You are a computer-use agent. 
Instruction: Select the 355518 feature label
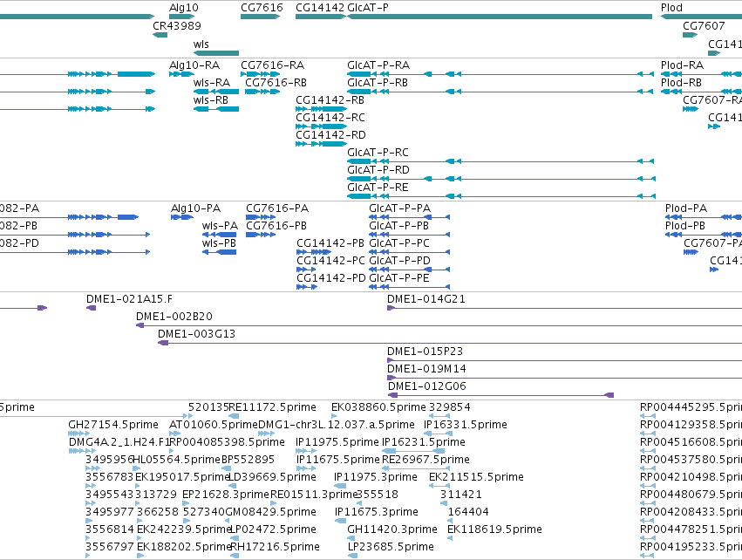[378, 495]
